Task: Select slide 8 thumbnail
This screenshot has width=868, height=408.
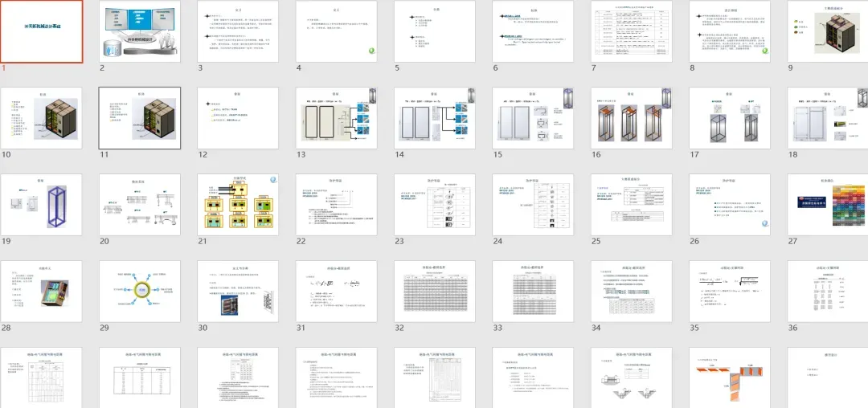Action: coord(730,31)
